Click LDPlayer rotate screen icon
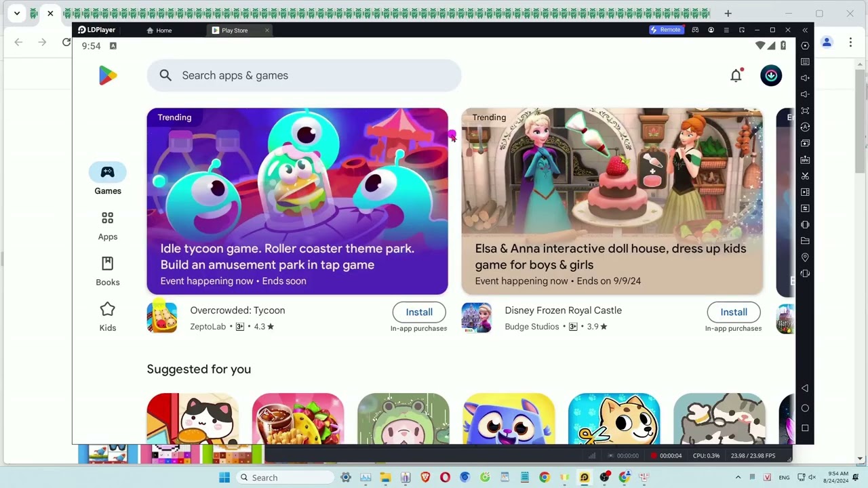 805,273
